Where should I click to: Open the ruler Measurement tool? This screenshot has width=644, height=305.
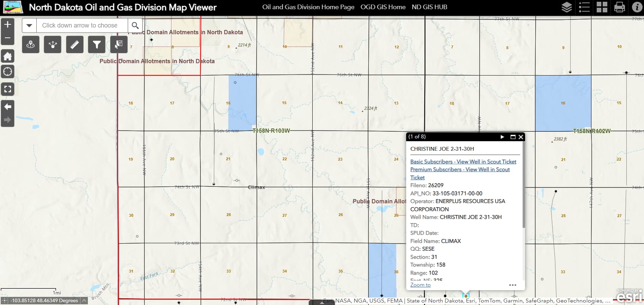pyautogui.click(x=75, y=44)
